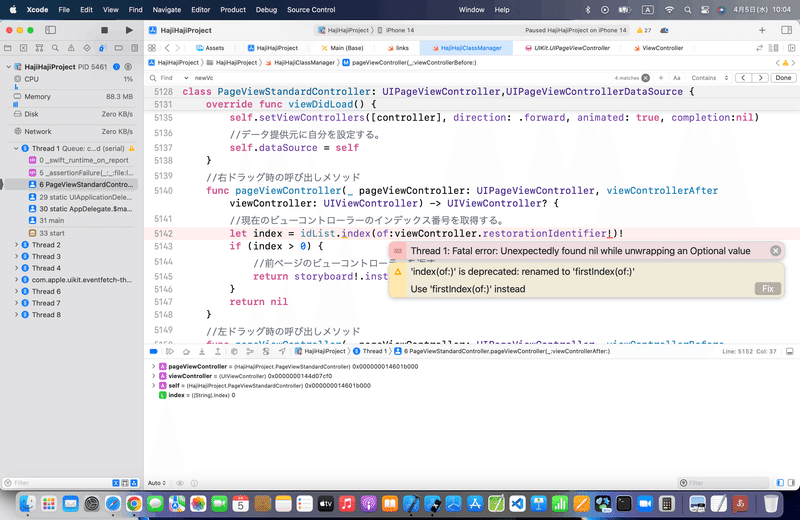The width and height of the screenshot is (800, 520).
Task: Expand Thread 3 disclosure triangle
Action: point(16,257)
